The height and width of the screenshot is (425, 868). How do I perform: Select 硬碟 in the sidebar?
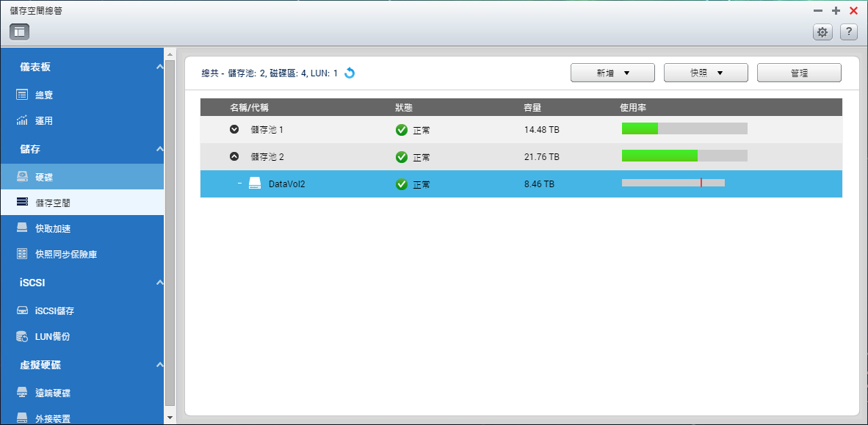(x=44, y=177)
